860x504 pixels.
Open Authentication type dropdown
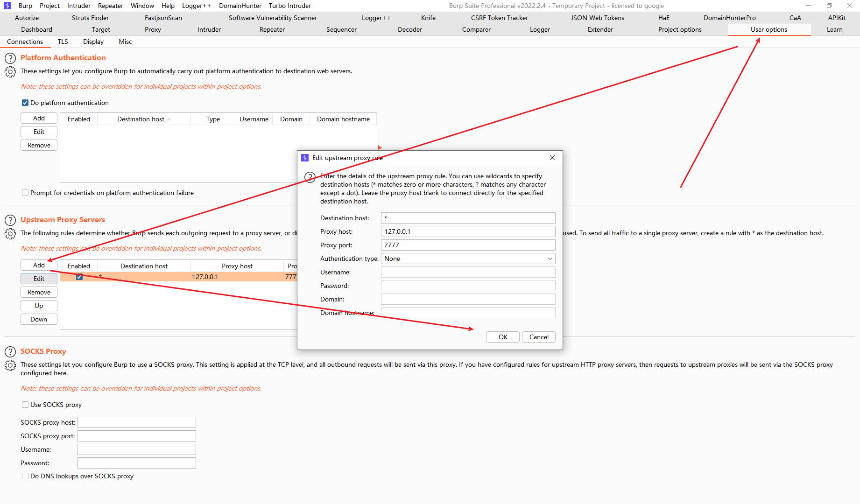[x=468, y=259]
